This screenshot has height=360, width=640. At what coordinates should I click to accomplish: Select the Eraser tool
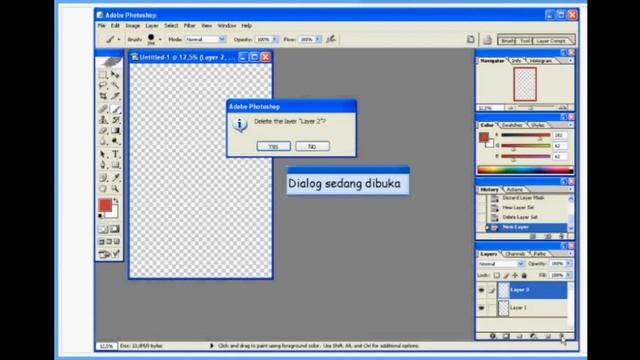pos(103,131)
